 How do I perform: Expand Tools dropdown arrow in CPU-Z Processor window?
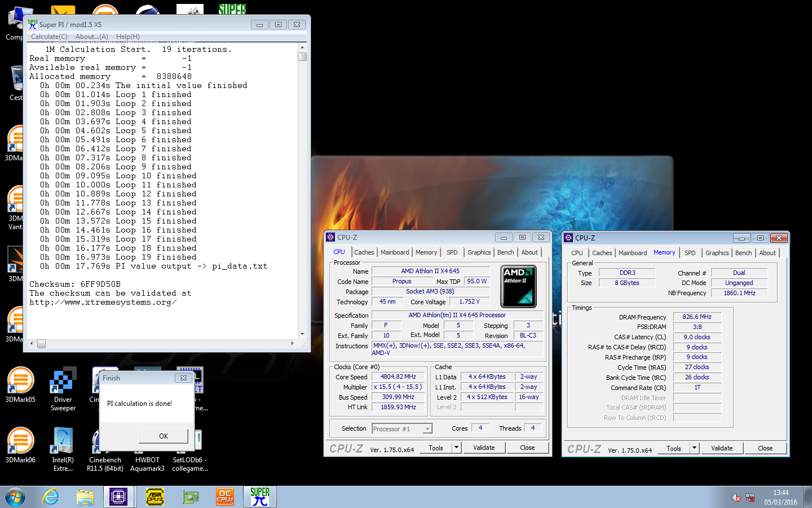click(x=457, y=448)
